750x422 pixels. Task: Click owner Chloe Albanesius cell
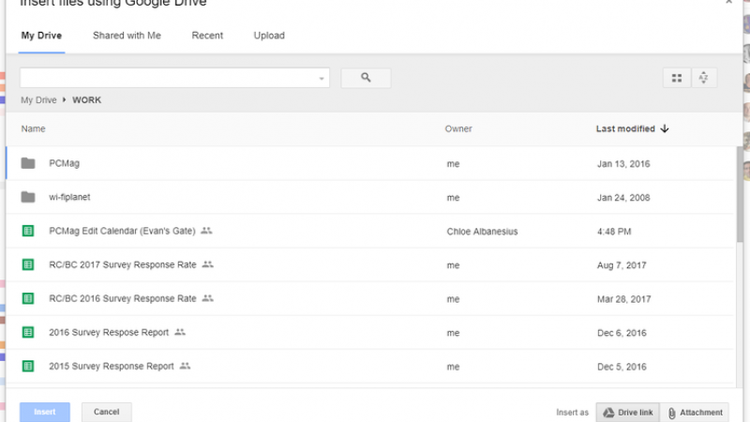tap(482, 232)
